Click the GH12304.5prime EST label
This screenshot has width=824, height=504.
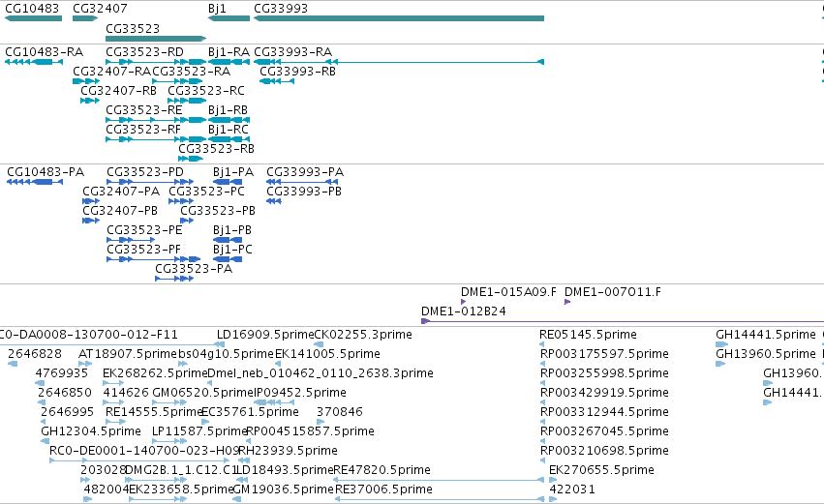click(91, 432)
